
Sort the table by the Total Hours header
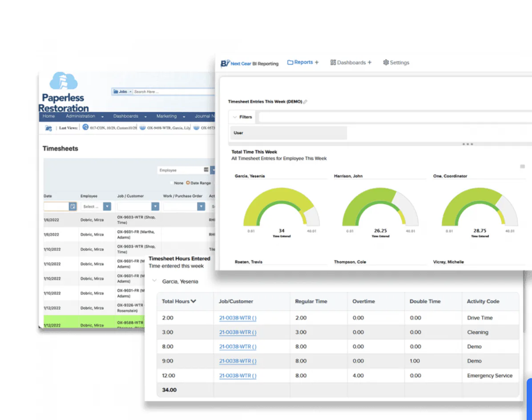[x=179, y=301]
